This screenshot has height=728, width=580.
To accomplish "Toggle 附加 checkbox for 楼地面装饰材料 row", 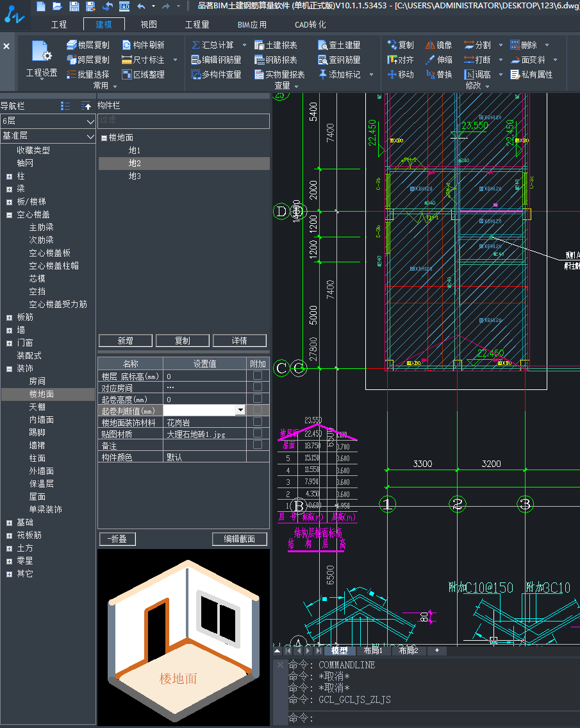I will point(258,421).
